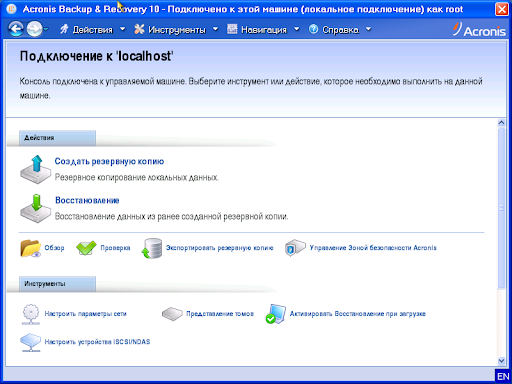Select the Инструменты section tab header
This screenshot has width=512, height=384.
(x=57, y=284)
